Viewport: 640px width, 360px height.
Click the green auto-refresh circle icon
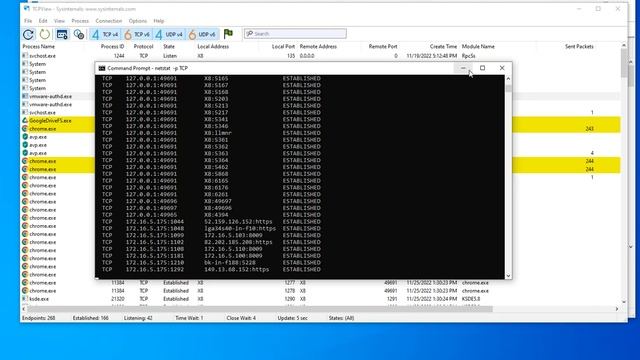(x=44, y=34)
